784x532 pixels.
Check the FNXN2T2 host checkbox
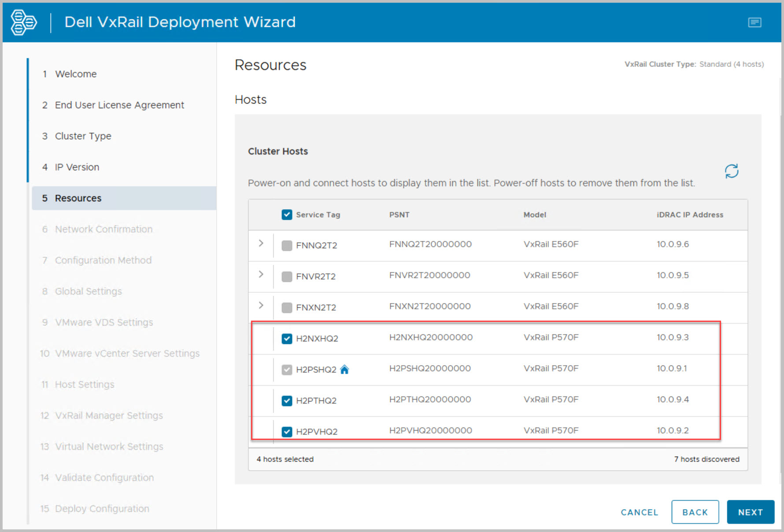287,308
